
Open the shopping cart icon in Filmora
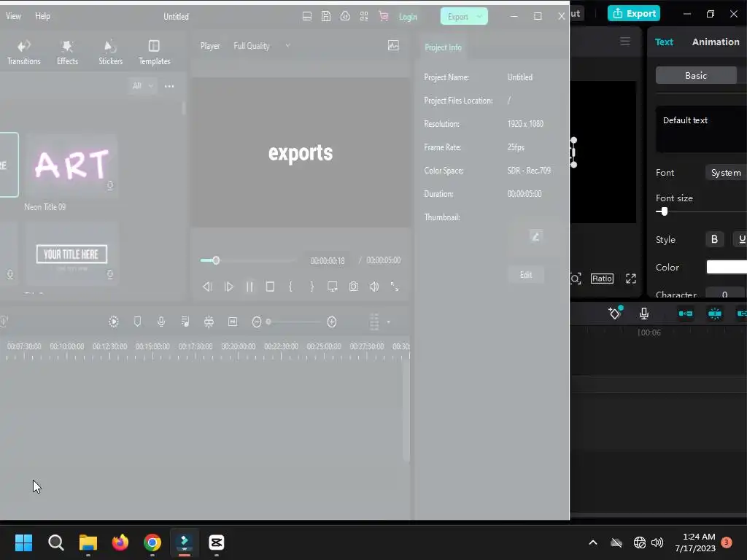383,16
